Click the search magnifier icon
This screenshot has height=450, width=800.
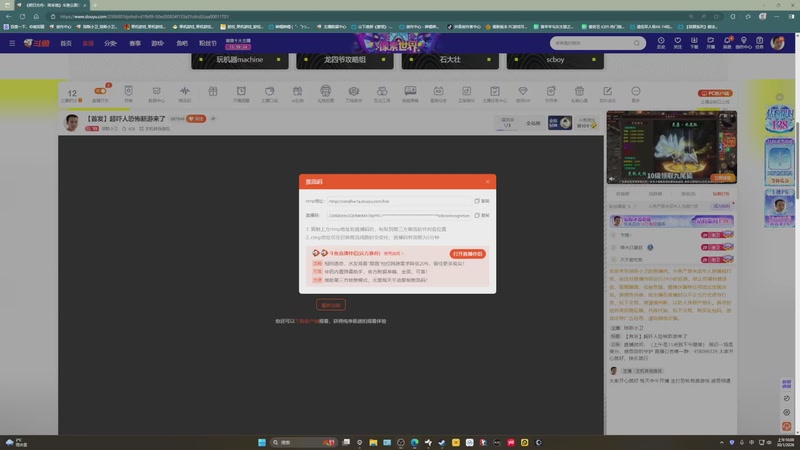(x=637, y=43)
